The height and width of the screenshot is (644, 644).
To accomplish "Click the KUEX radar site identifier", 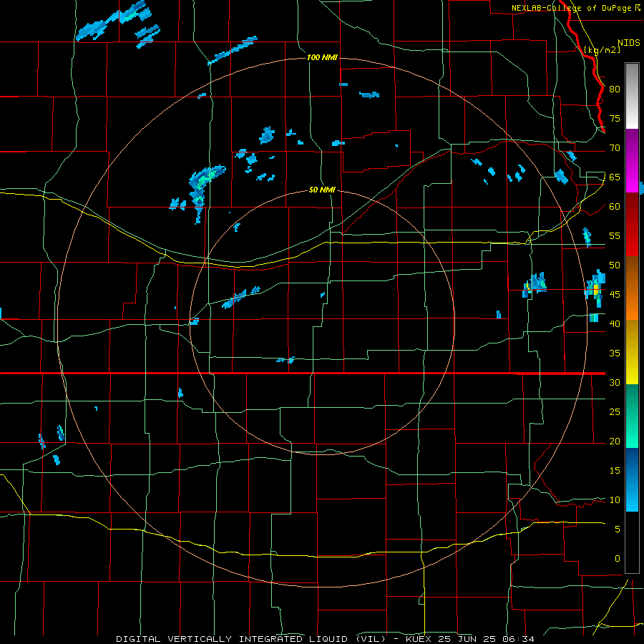I will click(x=419, y=639).
